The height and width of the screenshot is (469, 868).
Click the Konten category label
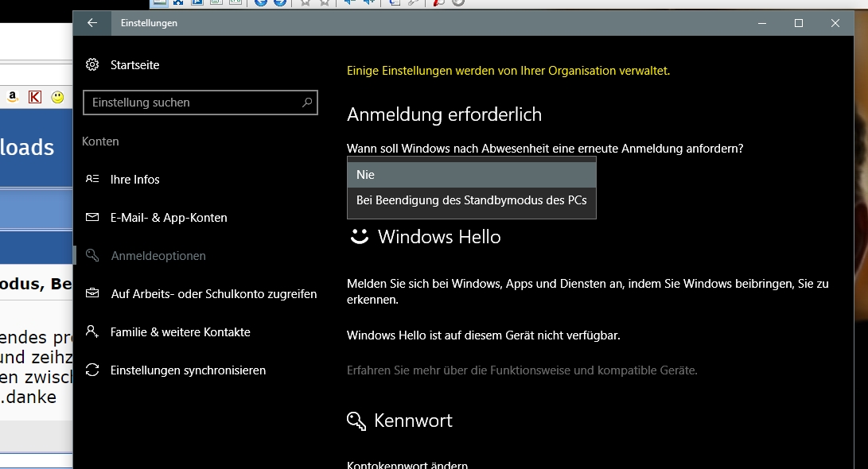[x=100, y=141]
